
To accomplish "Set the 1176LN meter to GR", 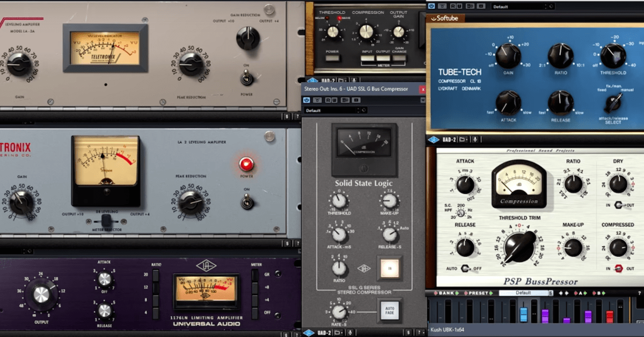I will click(255, 276).
